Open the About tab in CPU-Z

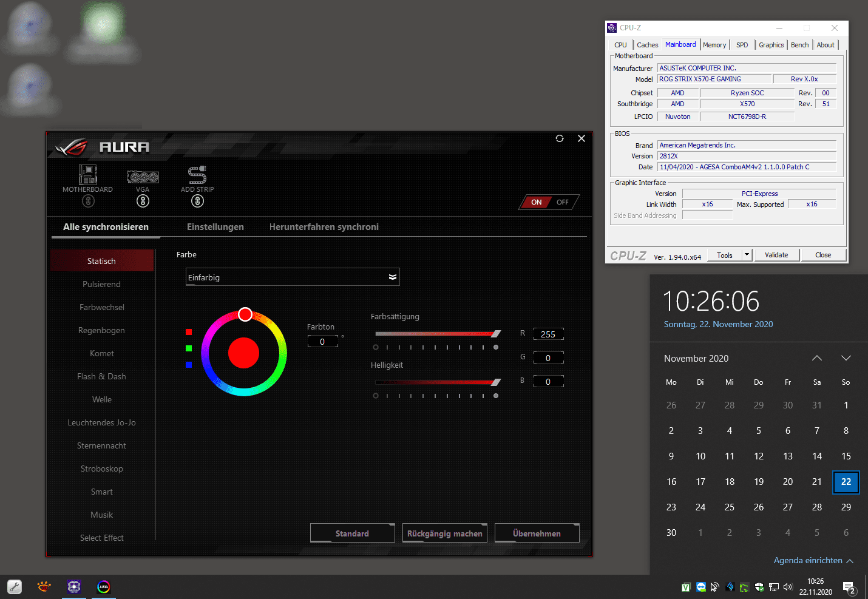point(826,45)
